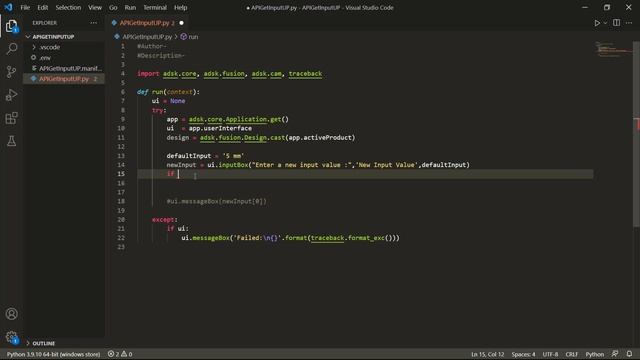This screenshot has height=360, width=640.
Task: Open Run and Debug view icon
Action: tap(11, 95)
